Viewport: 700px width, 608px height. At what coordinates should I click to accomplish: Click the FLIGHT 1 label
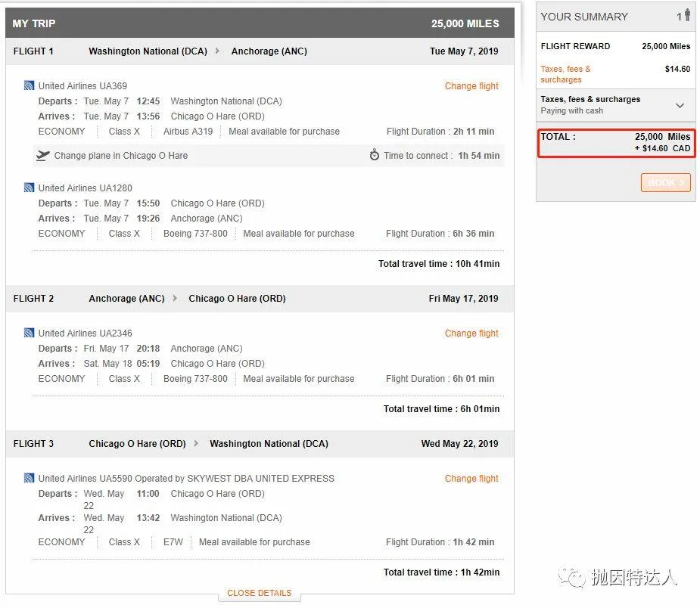pos(33,51)
